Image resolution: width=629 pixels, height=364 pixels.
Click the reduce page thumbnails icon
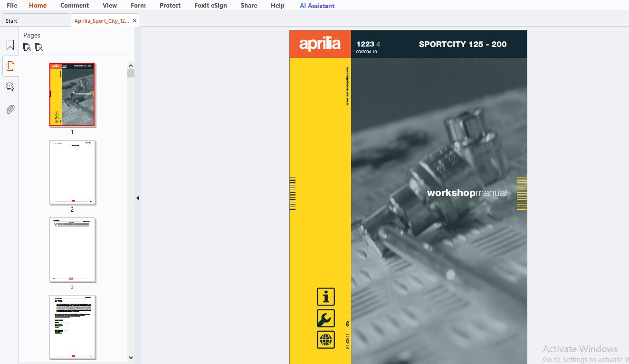click(39, 47)
